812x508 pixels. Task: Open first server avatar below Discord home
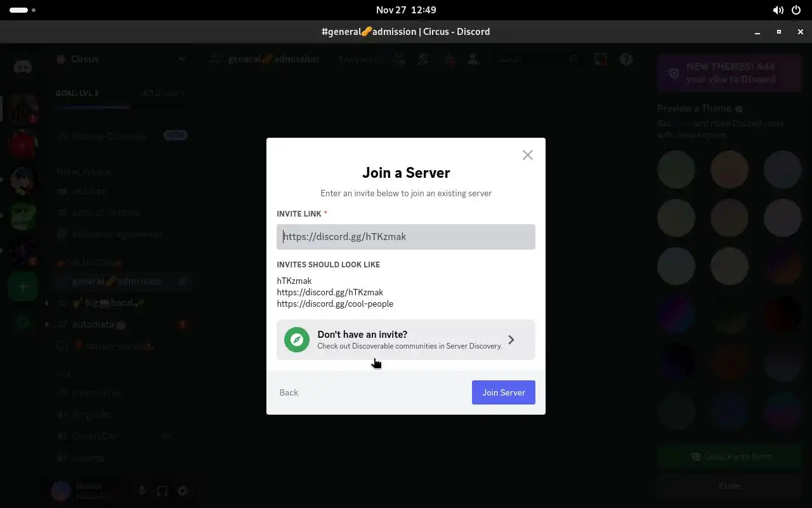[x=23, y=108]
